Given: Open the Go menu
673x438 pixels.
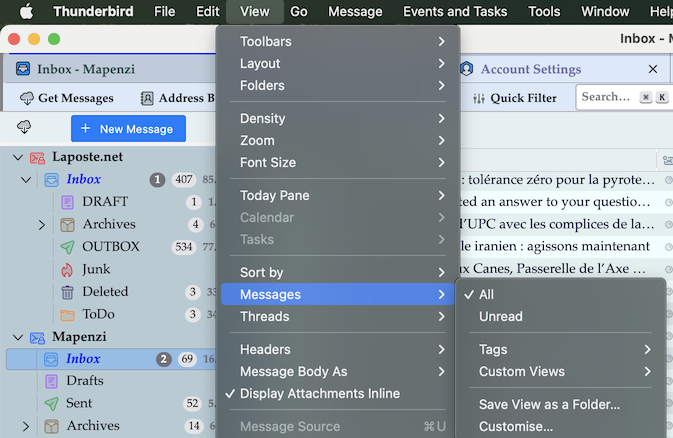Looking at the screenshot, I should click(299, 12).
